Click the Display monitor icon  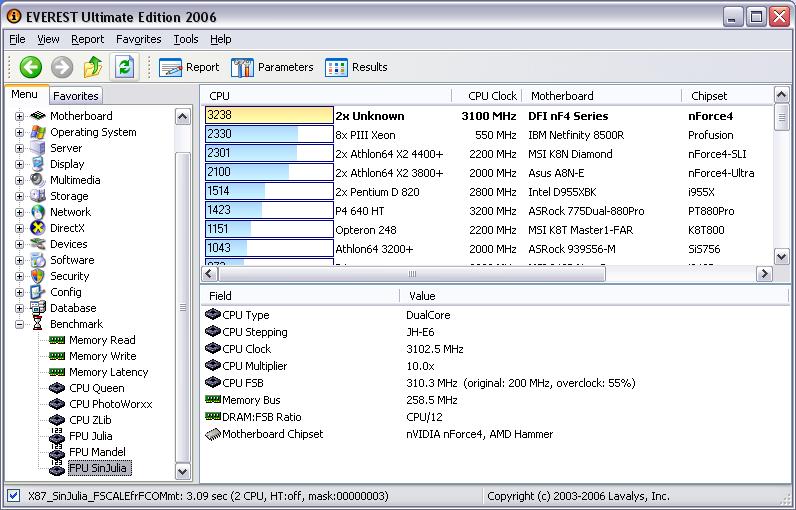[38, 164]
